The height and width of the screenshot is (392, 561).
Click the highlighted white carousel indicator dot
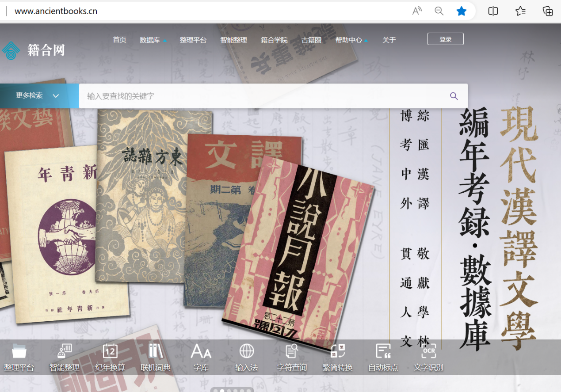click(222, 390)
